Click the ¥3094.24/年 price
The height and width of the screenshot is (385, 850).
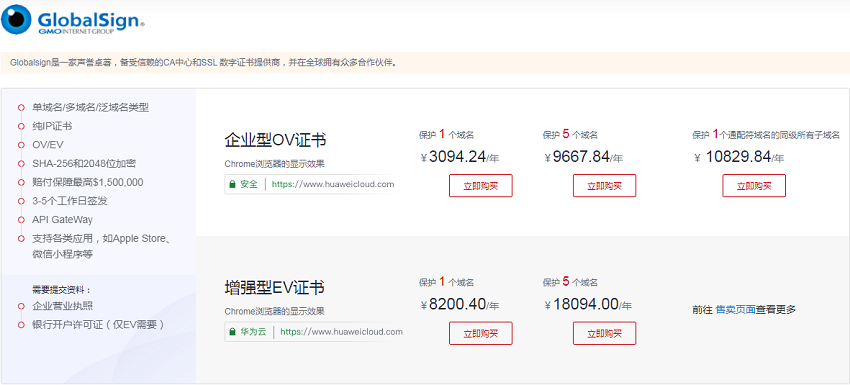(x=460, y=157)
